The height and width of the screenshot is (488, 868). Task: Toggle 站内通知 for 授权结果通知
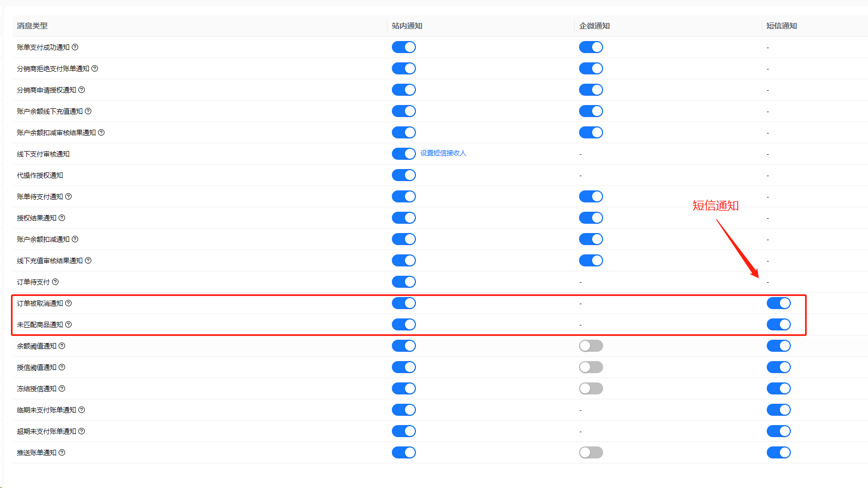click(404, 218)
